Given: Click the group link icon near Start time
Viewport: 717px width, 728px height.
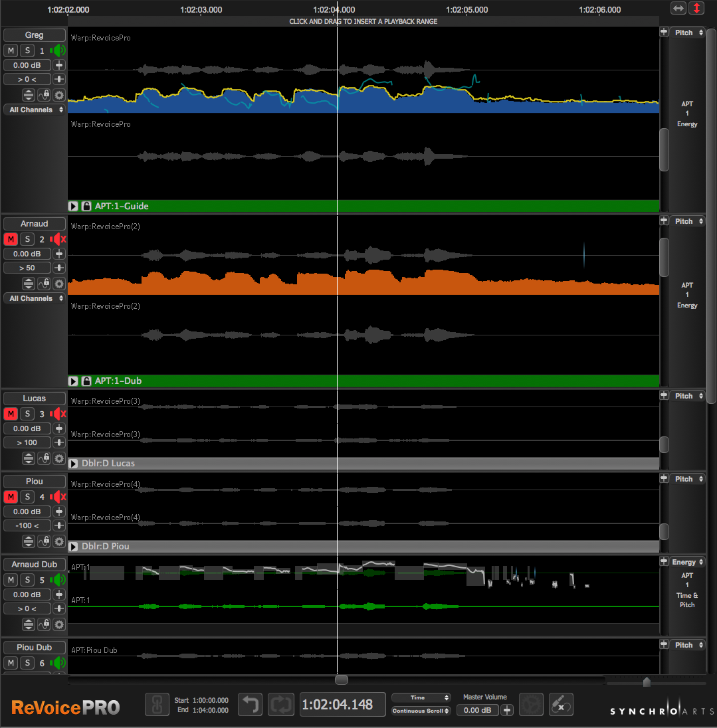Looking at the screenshot, I should 157,705.
